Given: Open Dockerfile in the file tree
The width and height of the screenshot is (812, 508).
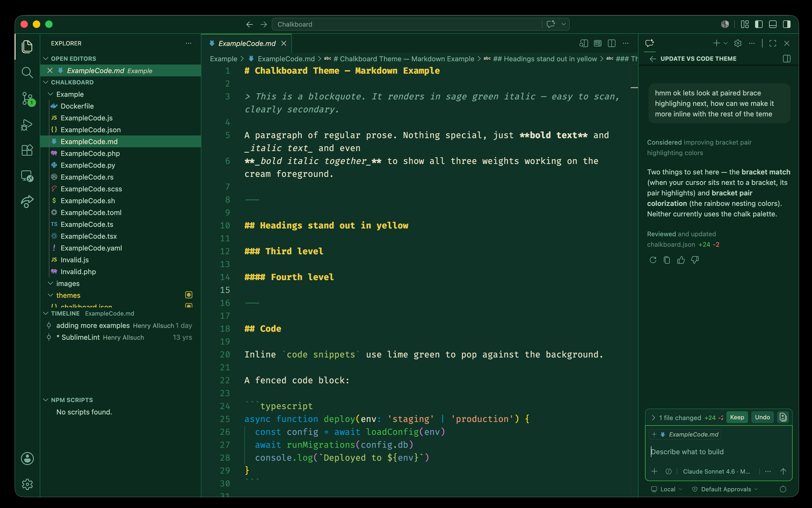Looking at the screenshot, I should point(121,106).
